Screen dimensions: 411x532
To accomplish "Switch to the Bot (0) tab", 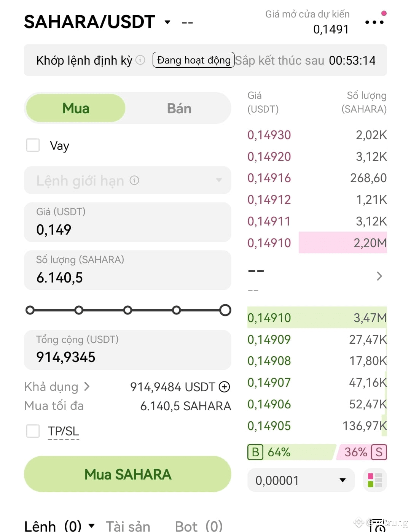I will pos(199,526).
